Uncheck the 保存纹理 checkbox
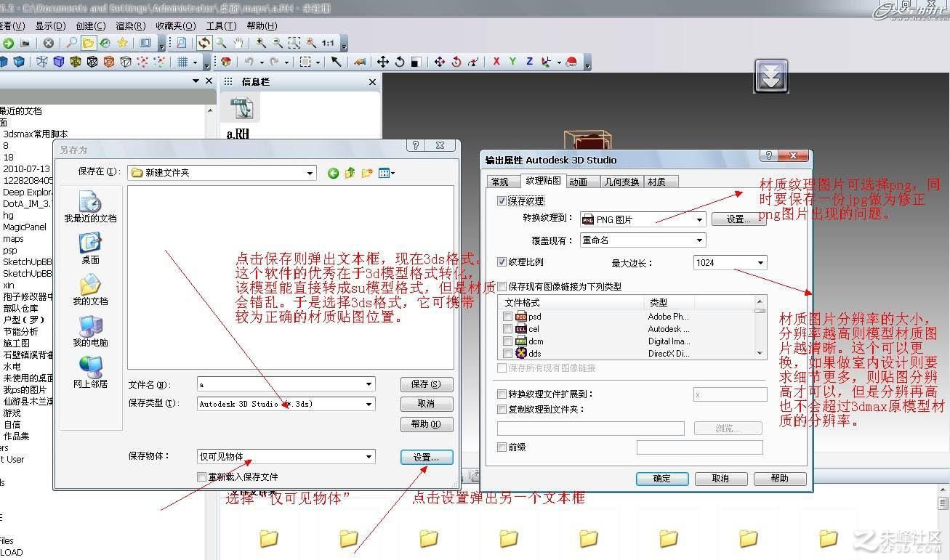 (x=502, y=200)
